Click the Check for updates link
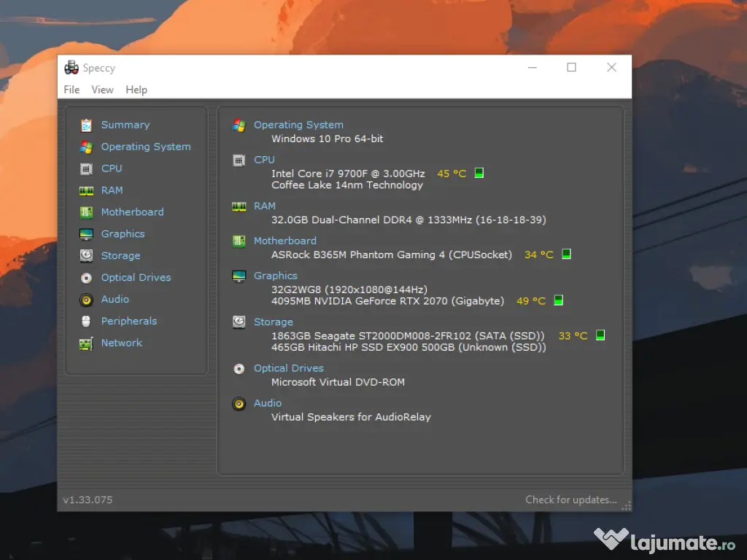 click(571, 499)
